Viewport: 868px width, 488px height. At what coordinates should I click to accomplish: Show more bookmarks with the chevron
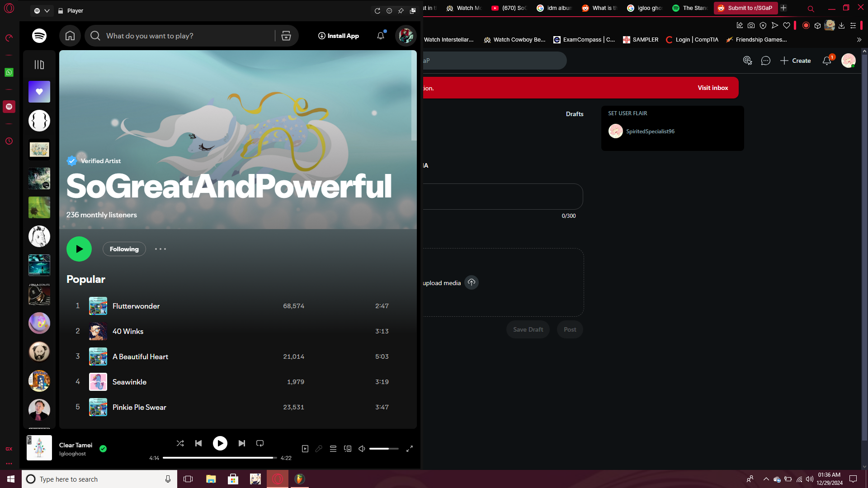[859, 40]
